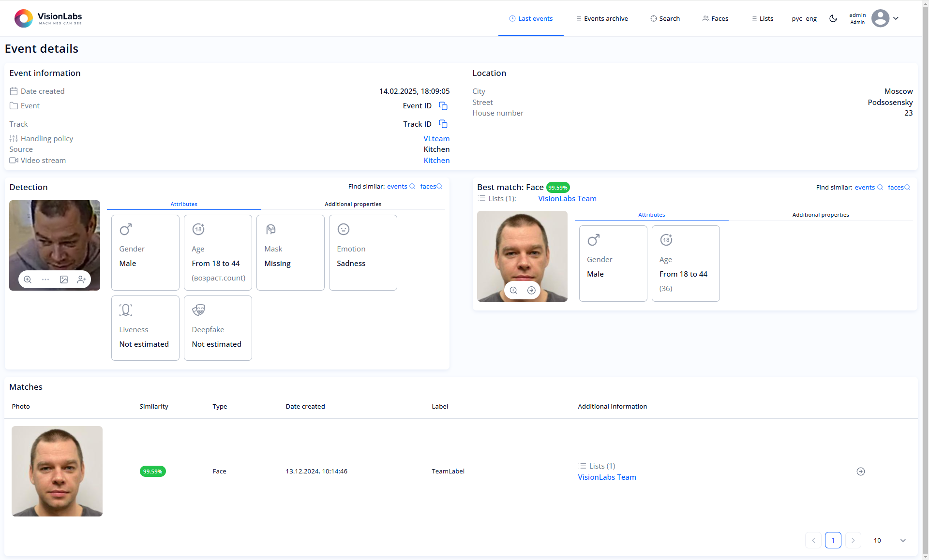Select language toggle to switch to eng

[811, 18]
